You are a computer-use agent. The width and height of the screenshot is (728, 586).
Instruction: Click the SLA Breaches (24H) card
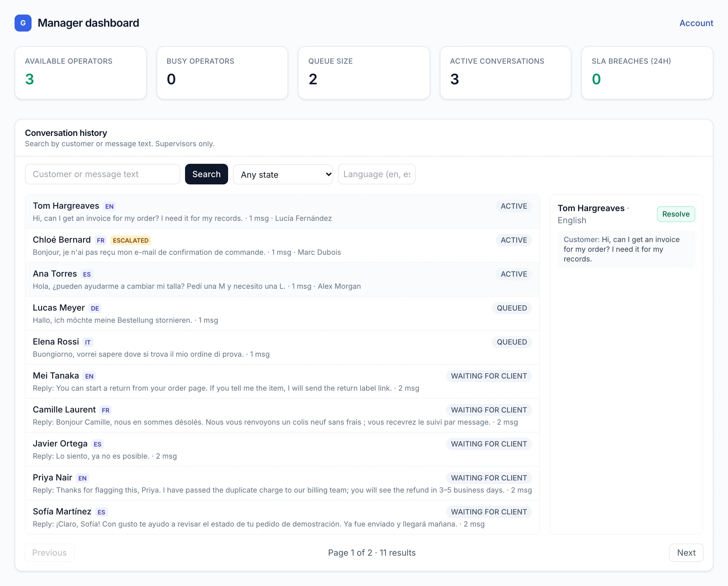(647, 73)
